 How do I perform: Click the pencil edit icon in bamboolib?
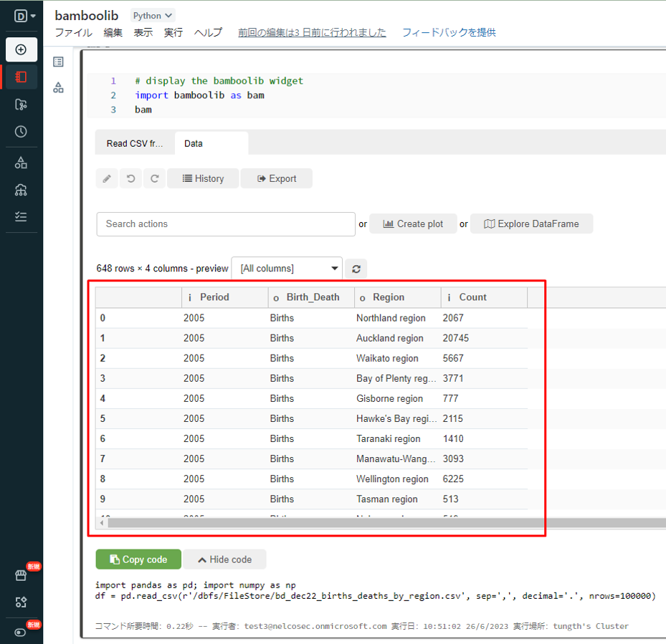[107, 178]
